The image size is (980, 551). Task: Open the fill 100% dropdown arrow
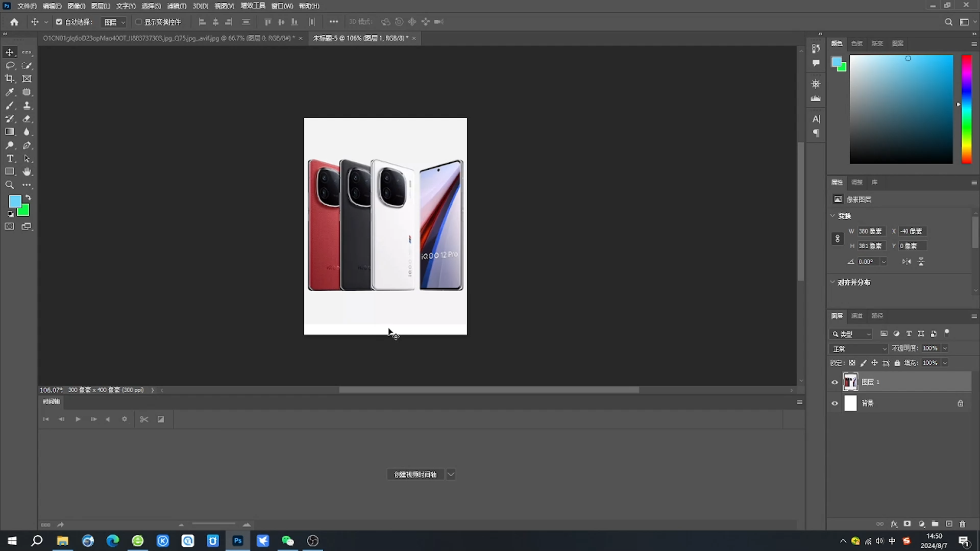pos(945,363)
